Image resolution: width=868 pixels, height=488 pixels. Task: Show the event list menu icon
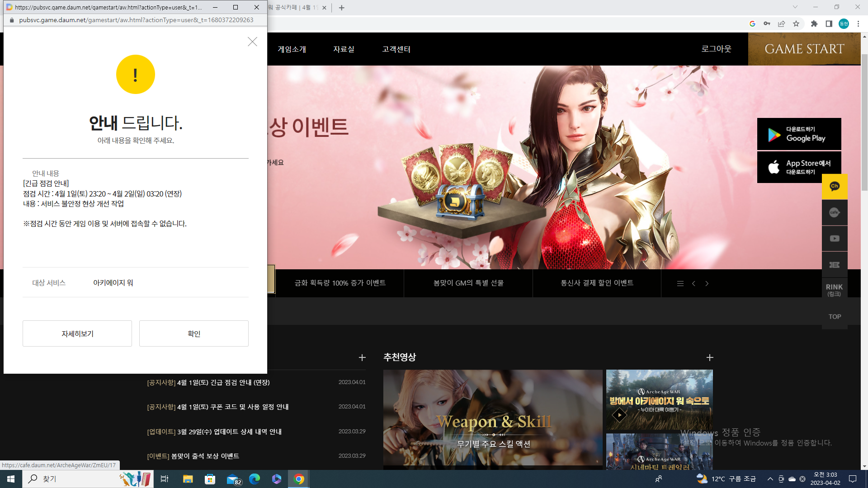680,283
